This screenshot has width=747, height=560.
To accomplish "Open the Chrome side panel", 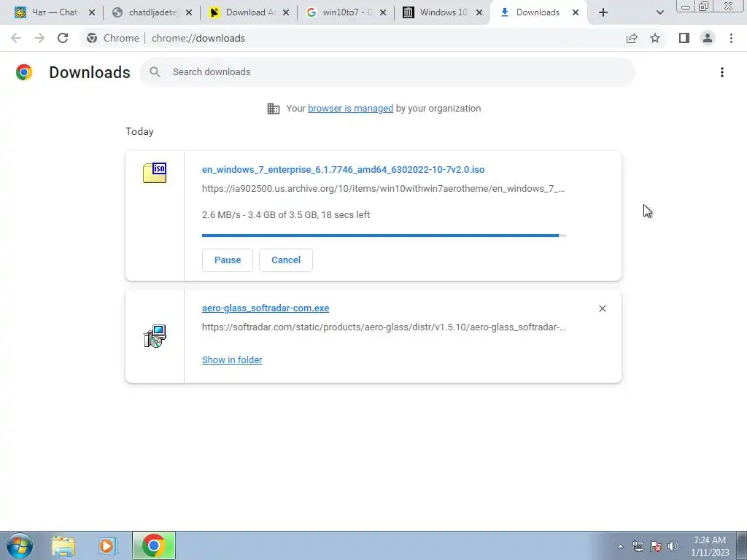I will (684, 38).
